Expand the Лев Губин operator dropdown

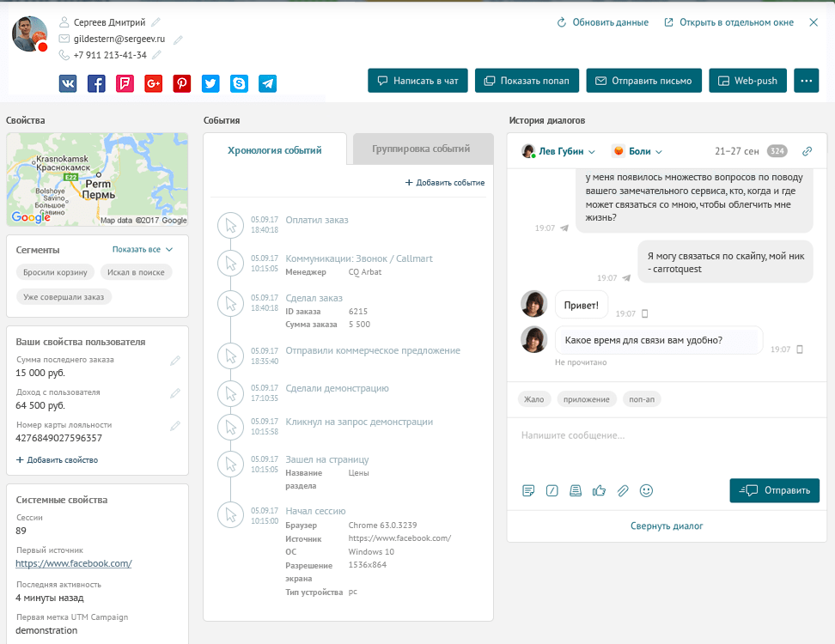pyautogui.click(x=558, y=152)
